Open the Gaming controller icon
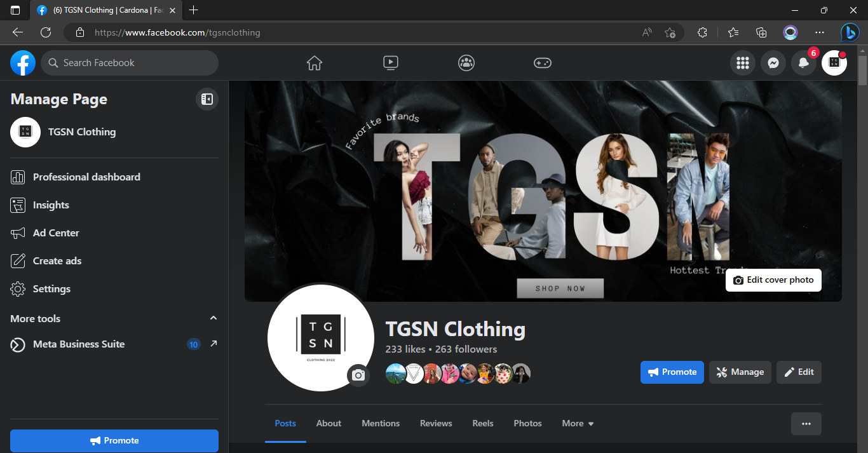 click(x=543, y=63)
